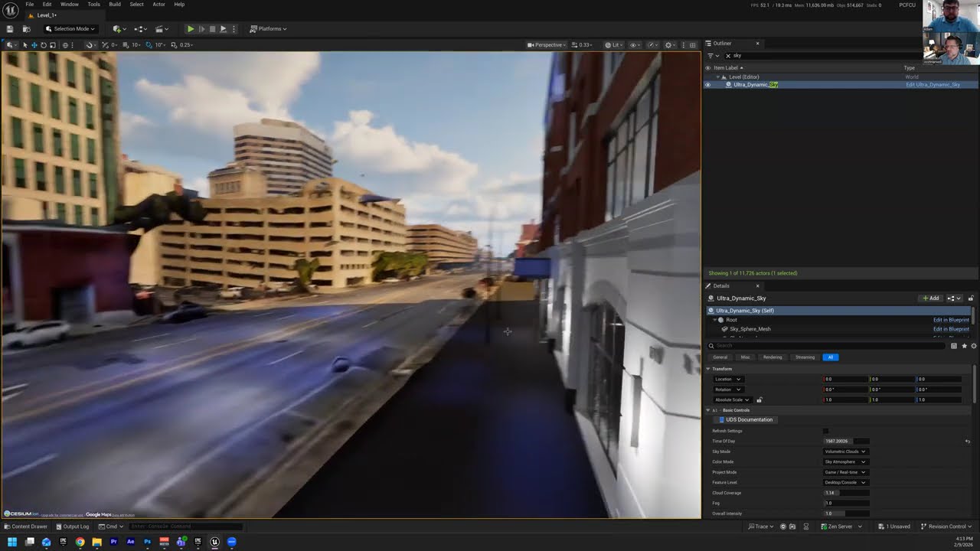Open the Window menu
The width and height of the screenshot is (980, 551).
coord(69,5)
